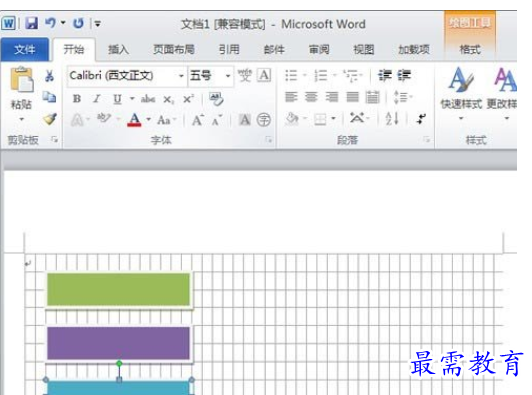Click the character shading A icon
This screenshot has width=532, height=395.
click(245, 120)
